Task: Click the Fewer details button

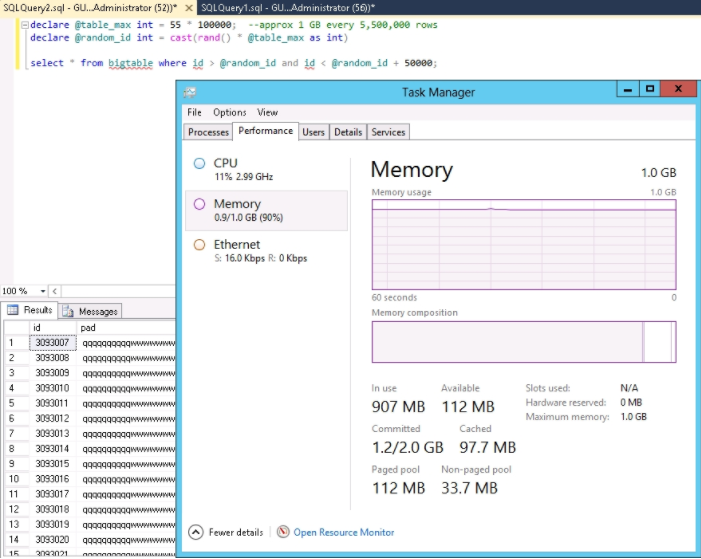Action: pyautogui.click(x=236, y=532)
